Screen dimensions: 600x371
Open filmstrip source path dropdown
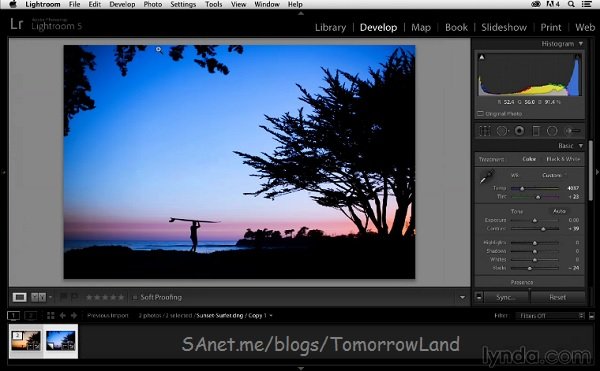(x=271, y=316)
